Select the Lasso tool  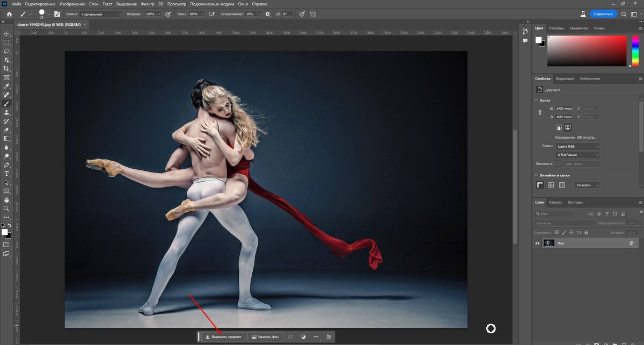[x=6, y=51]
